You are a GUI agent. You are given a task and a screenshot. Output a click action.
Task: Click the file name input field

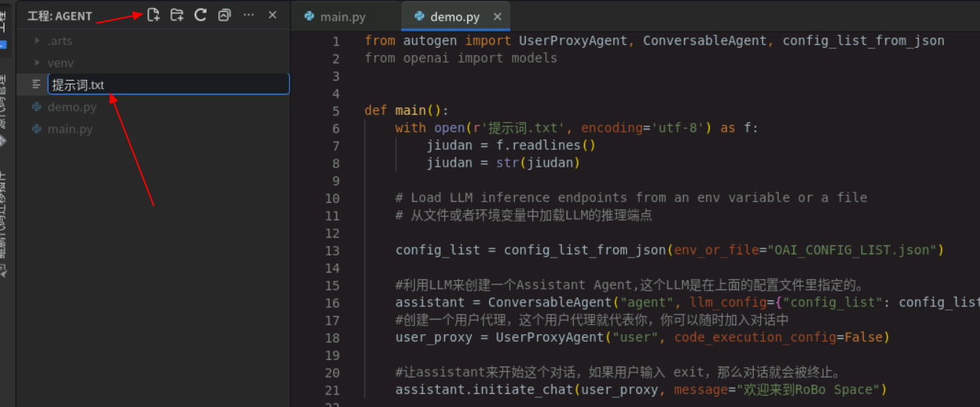point(169,84)
